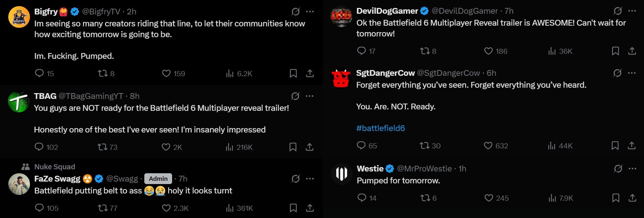Open the Nuke Squad community link
Screen dimensions: 644x218
tap(54, 167)
